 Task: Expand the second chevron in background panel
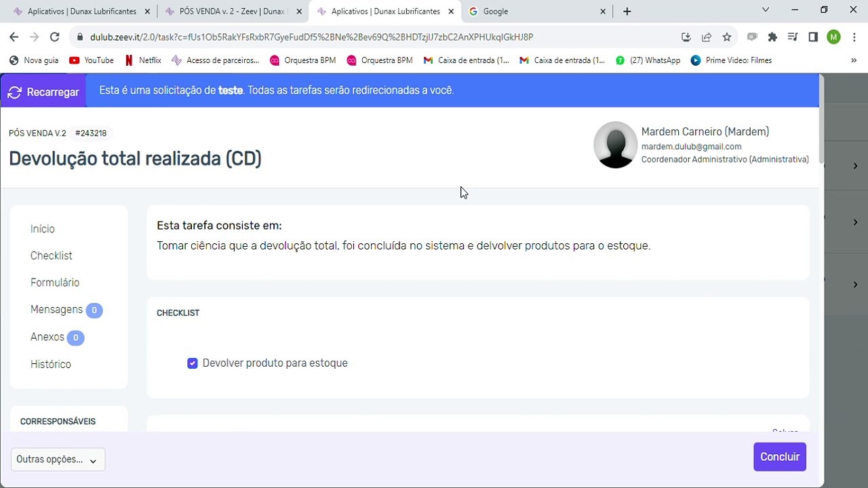click(x=855, y=222)
